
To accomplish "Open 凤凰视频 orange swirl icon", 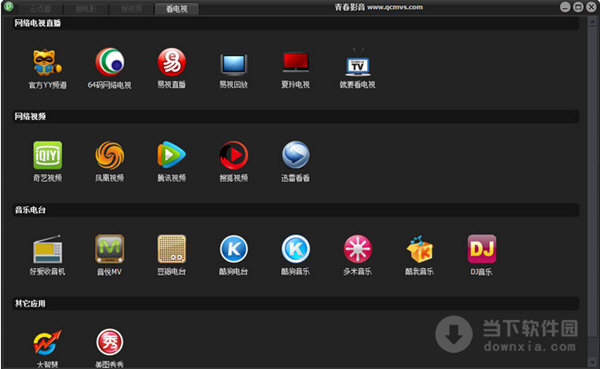I will point(110,155).
